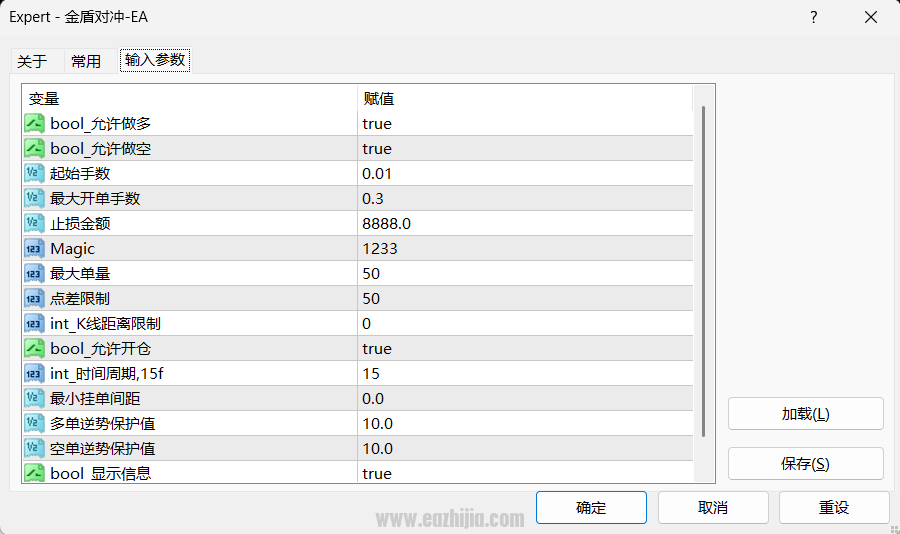Click the Magic integer icon

coord(34,249)
